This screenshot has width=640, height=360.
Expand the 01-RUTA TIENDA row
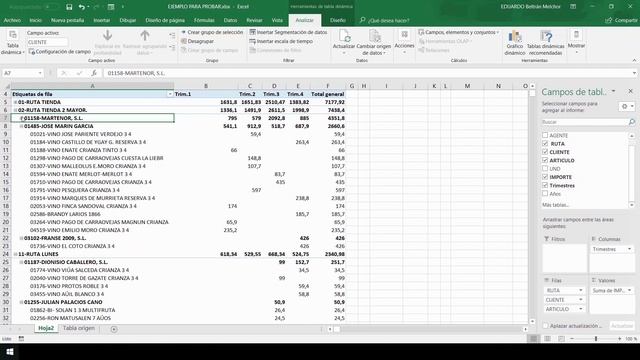16,102
